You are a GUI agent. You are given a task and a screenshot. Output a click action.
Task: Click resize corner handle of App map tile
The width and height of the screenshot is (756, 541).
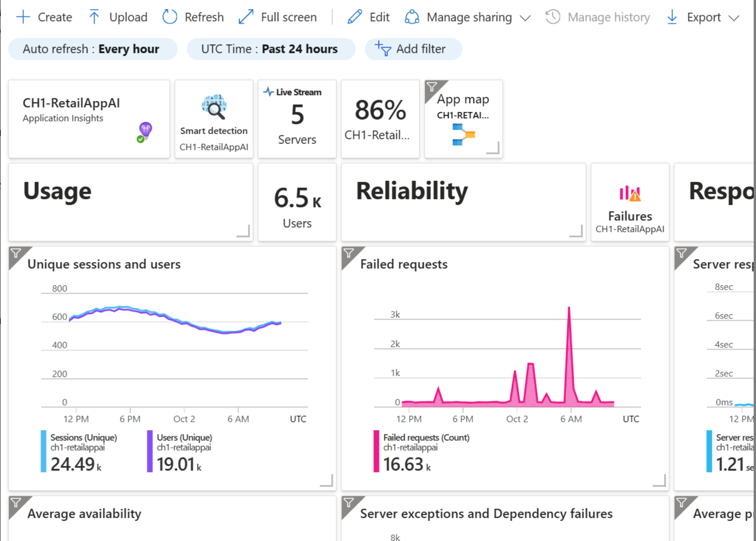(x=493, y=148)
